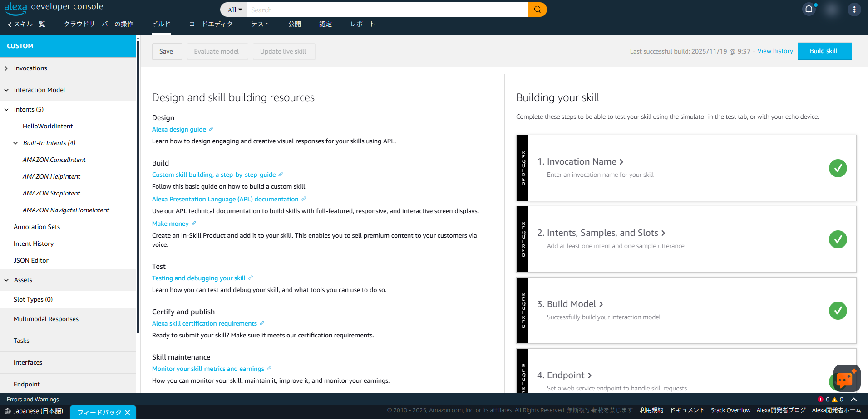Select the CUSTOM sidebar header
Image resolution: width=868 pixels, height=419 pixels.
(x=68, y=46)
